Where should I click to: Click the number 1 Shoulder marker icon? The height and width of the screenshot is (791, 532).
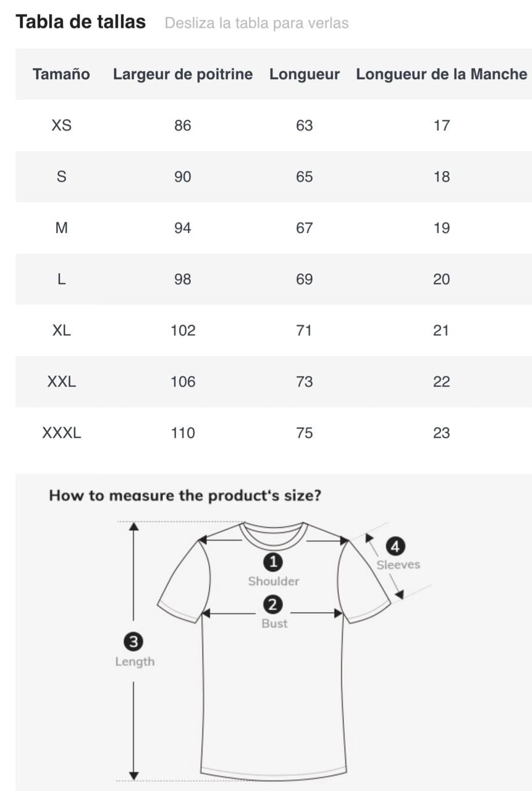click(x=272, y=562)
